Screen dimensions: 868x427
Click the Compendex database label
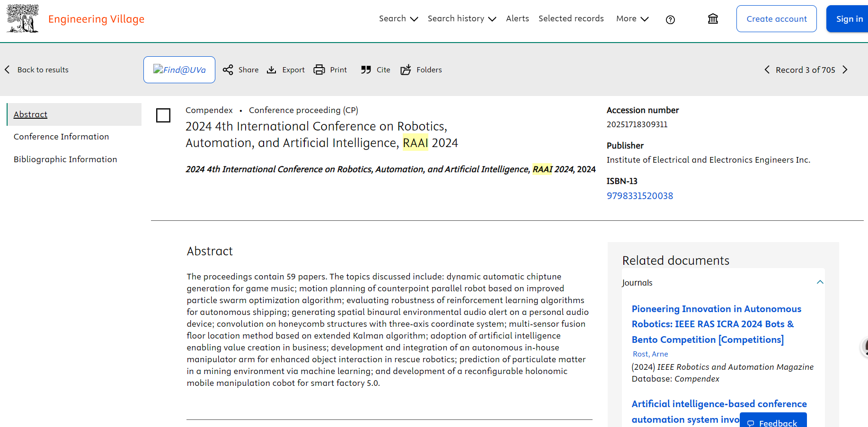209,110
